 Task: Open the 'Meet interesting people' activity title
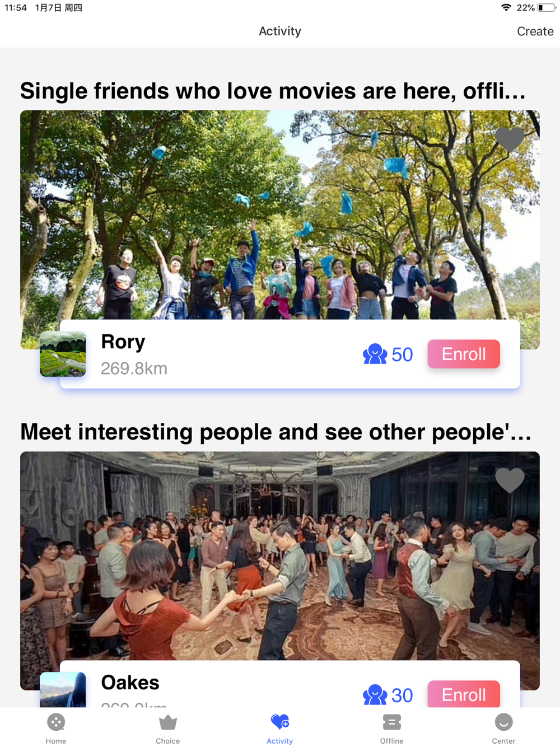click(x=276, y=432)
